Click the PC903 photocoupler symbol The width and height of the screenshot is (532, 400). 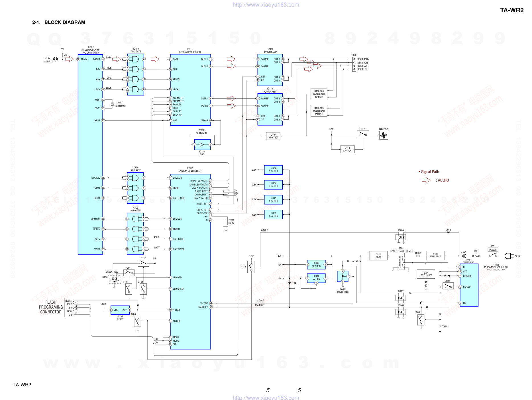401,312
